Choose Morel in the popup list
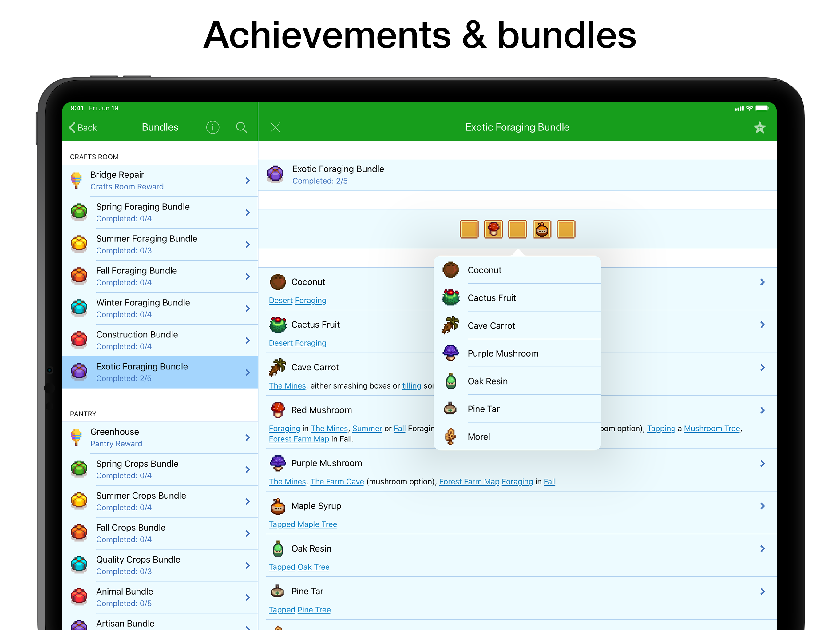Viewport: 840px width, 630px height. tap(517, 437)
